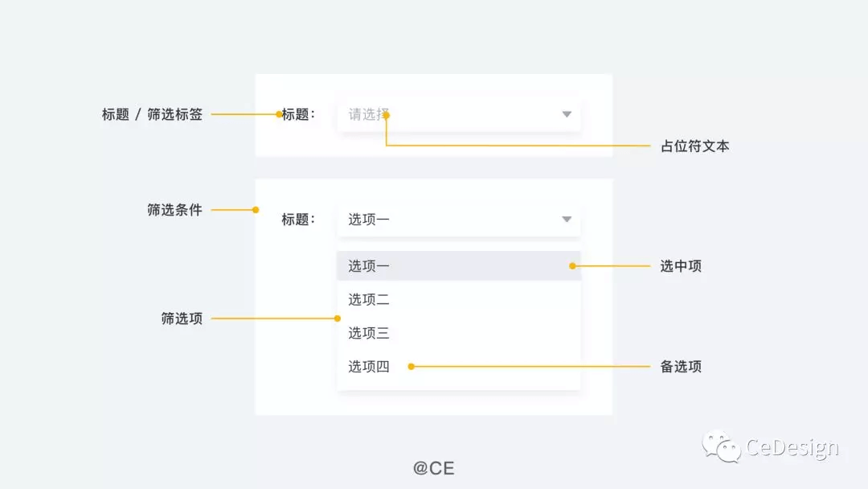Click the 备选项 annotation label
Screen dimensions: 868x489
pos(681,366)
